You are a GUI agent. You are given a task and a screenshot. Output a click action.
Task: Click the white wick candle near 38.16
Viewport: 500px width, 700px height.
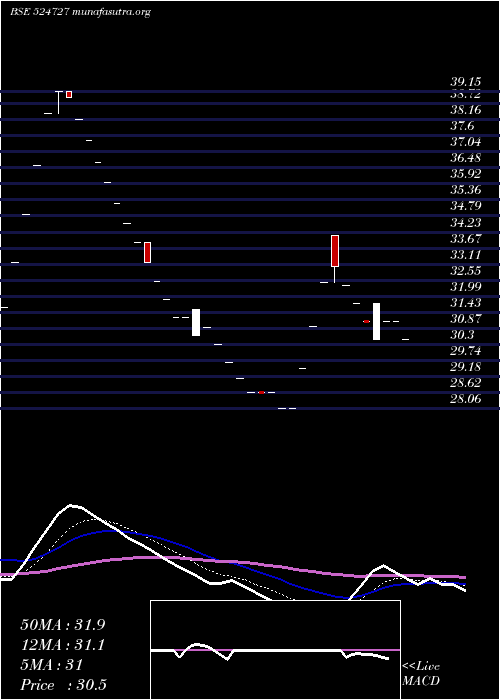coord(58,102)
